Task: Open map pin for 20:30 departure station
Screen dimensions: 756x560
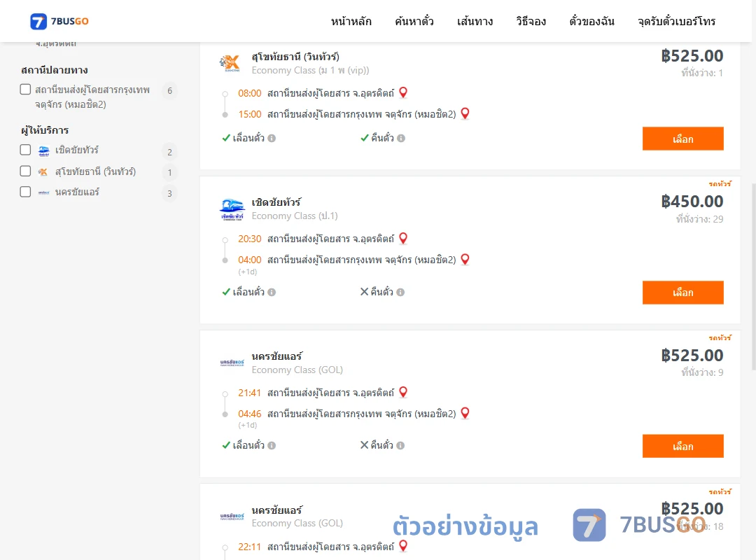Action: coord(404,238)
